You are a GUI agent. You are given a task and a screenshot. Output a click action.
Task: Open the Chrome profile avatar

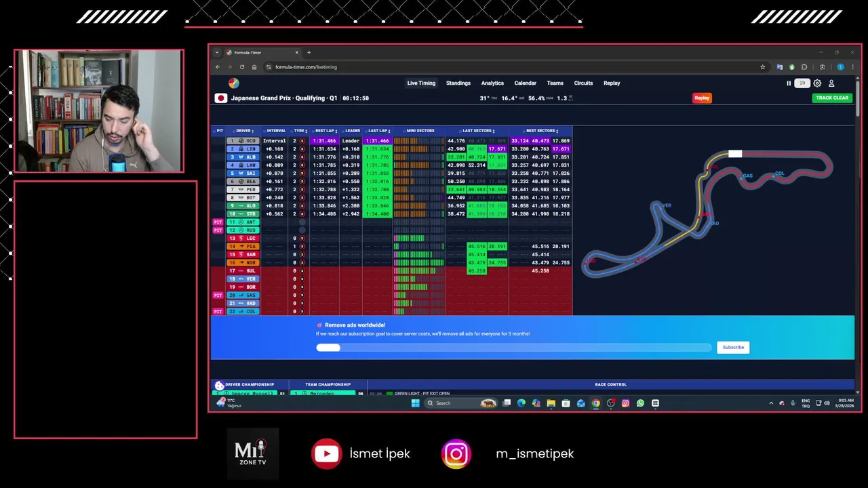(x=841, y=67)
